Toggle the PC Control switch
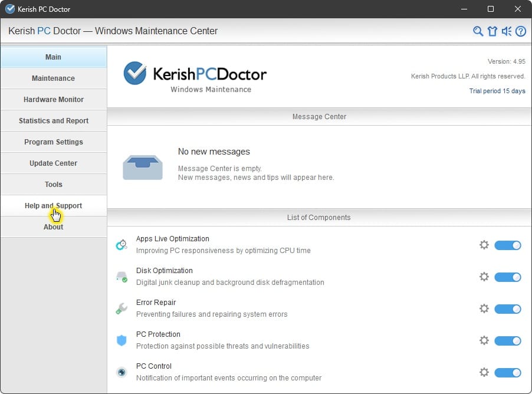Viewport: 532px width, 394px height. (x=508, y=373)
